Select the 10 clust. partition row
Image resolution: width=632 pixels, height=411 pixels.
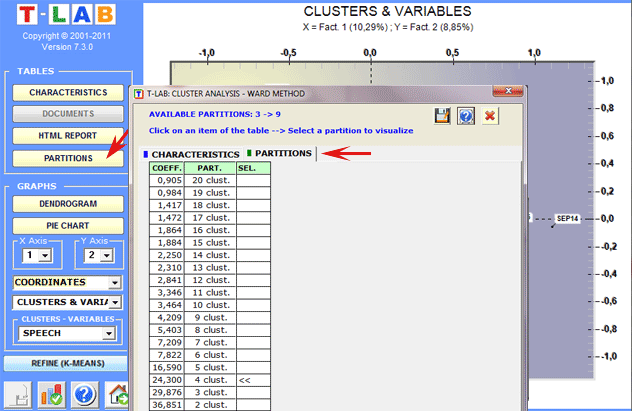(x=210, y=305)
